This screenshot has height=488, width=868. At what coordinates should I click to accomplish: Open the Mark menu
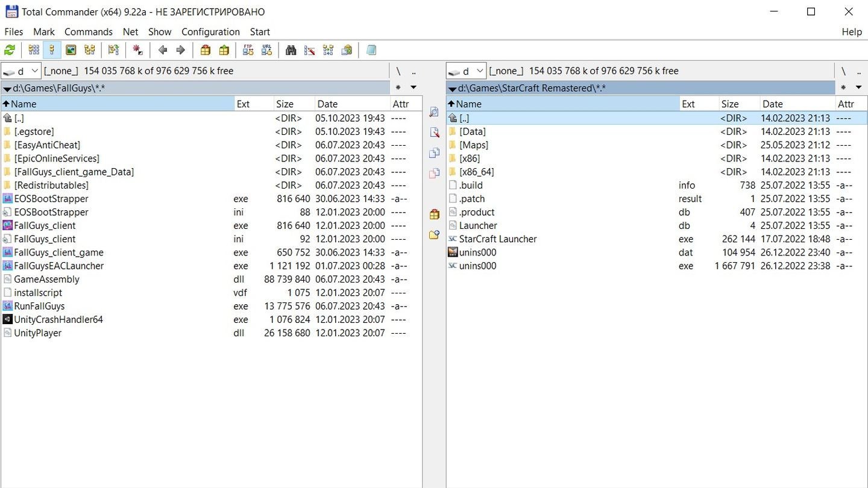pyautogui.click(x=44, y=32)
